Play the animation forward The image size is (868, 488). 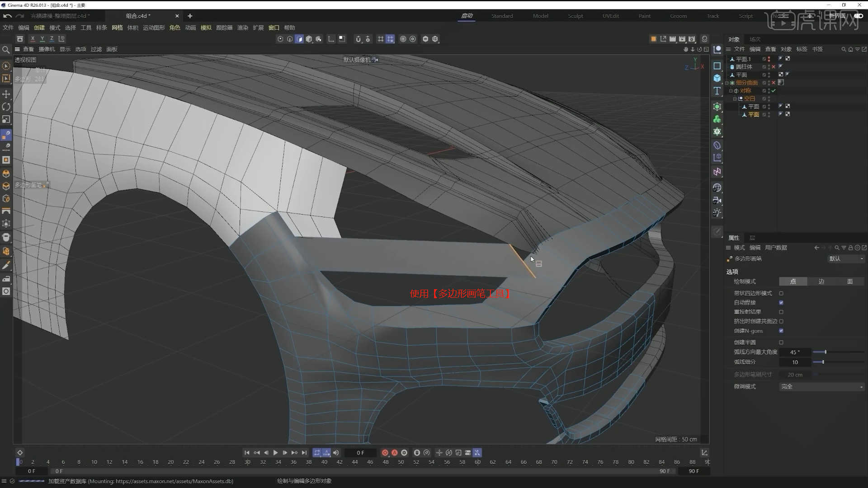(275, 453)
